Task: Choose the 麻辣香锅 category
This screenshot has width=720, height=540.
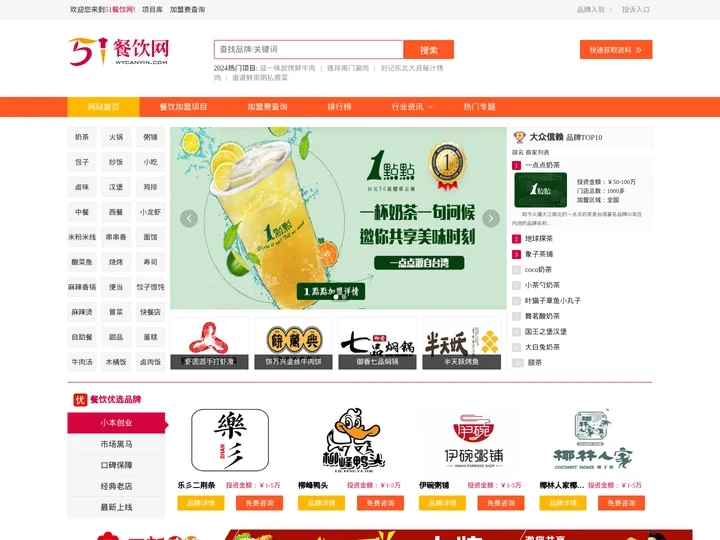Action: click(82, 287)
